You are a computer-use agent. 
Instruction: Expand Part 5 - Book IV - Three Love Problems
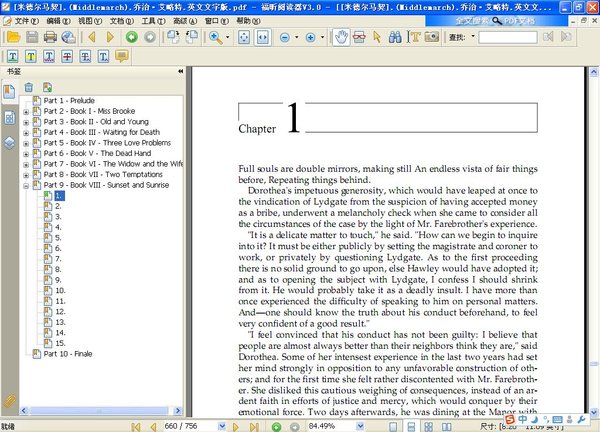(26, 144)
